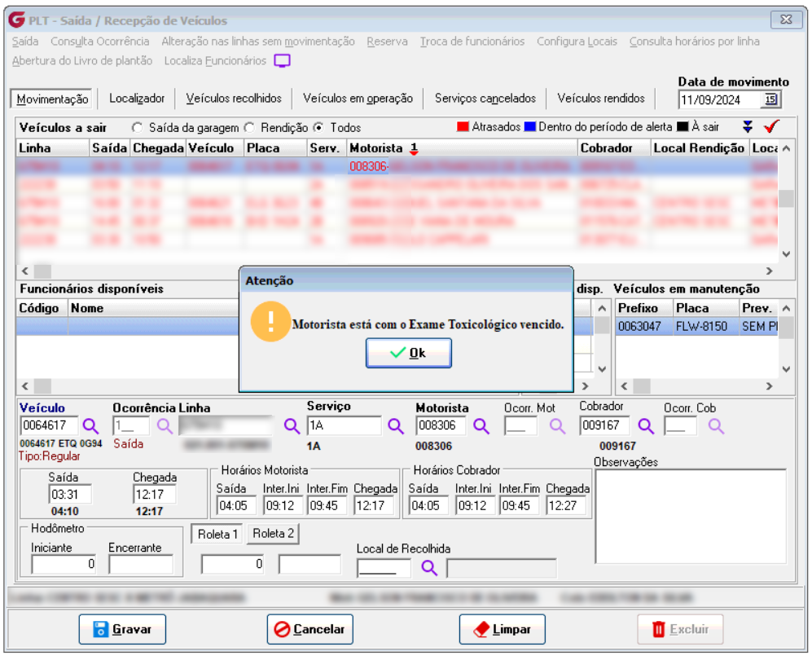Click black À sair color legend
This screenshot has height=656, width=812.
point(683,126)
